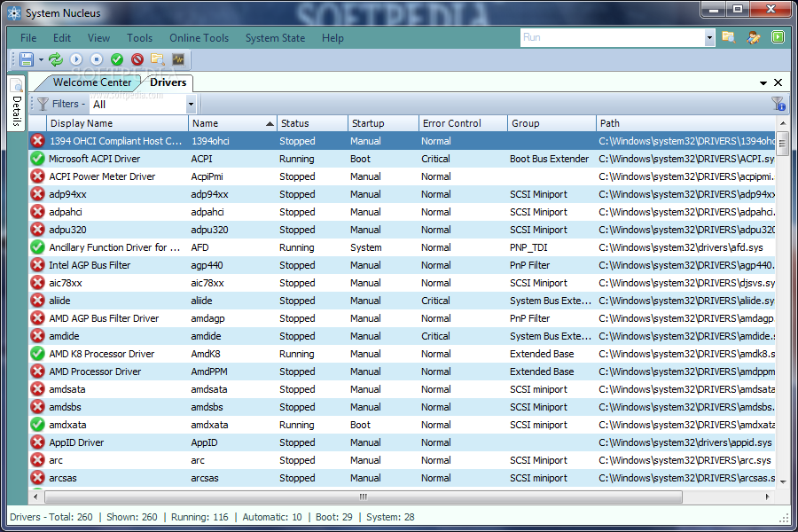Select the Drivers tab
798x532 pixels.
tap(168, 82)
